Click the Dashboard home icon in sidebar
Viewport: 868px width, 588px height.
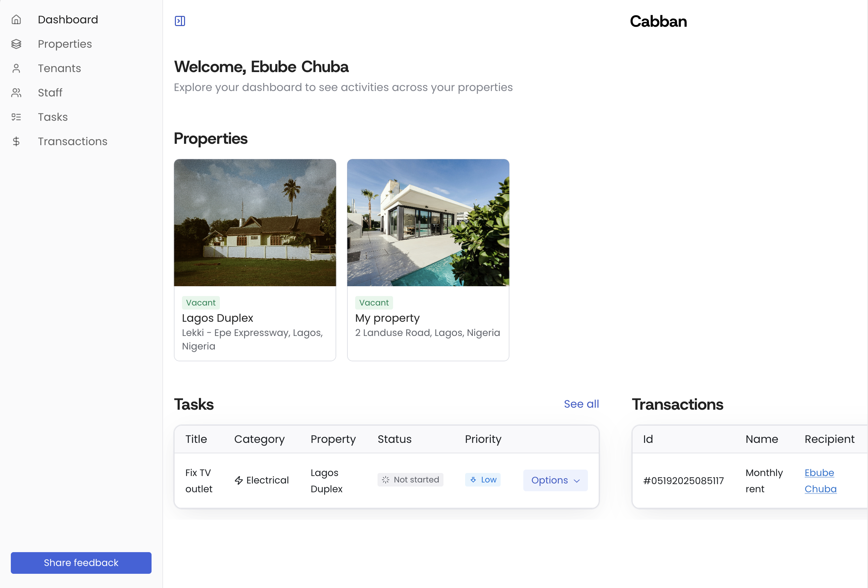point(17,19)
